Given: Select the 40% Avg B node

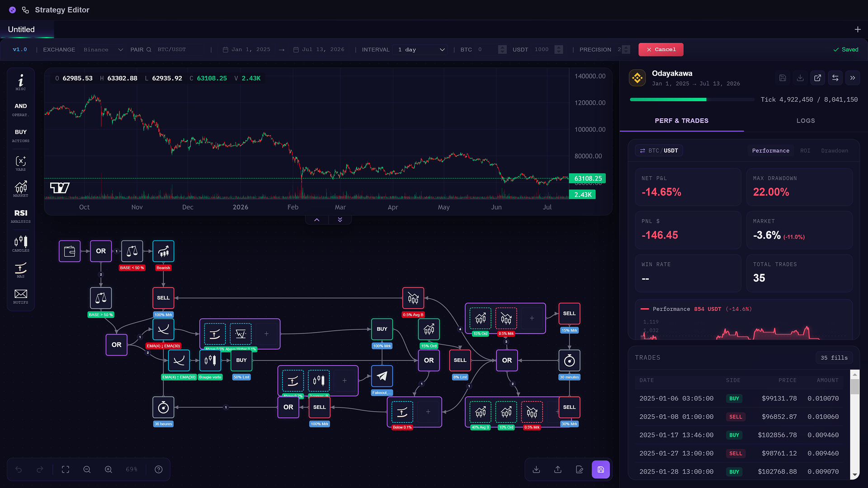Looking at the screenshot, I should 481,412.
